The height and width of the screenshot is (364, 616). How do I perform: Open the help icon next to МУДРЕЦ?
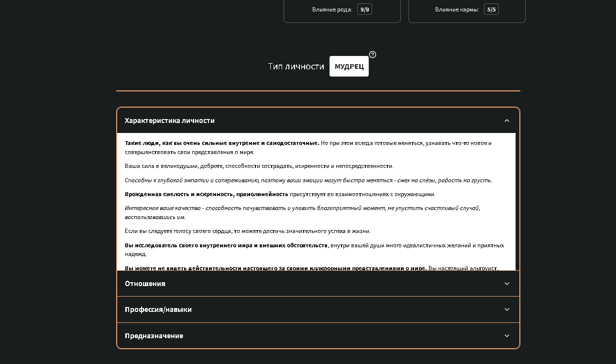tap(373, 55)
